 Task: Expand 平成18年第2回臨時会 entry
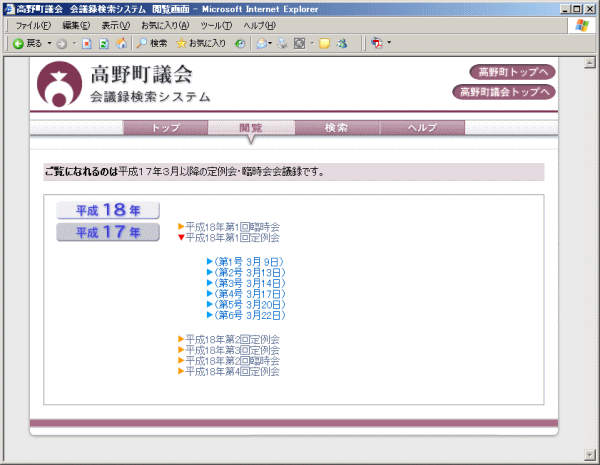(229, 361)
